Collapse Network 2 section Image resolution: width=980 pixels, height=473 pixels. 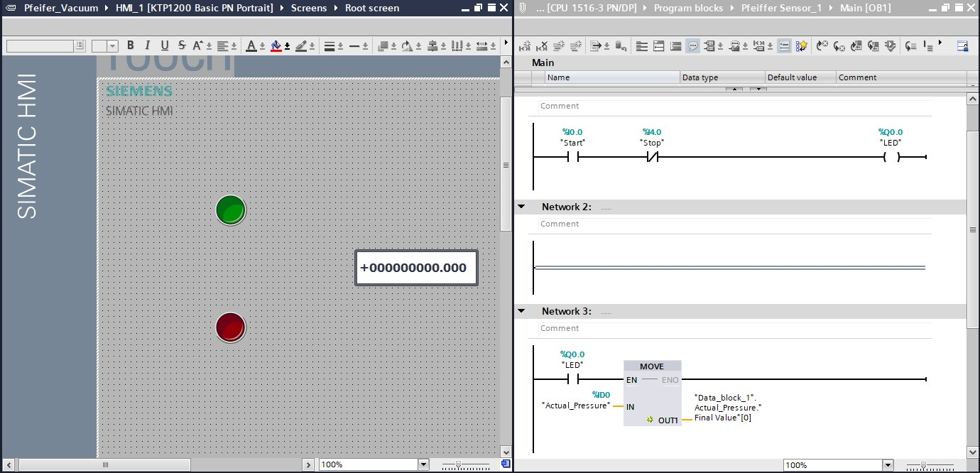522,207
